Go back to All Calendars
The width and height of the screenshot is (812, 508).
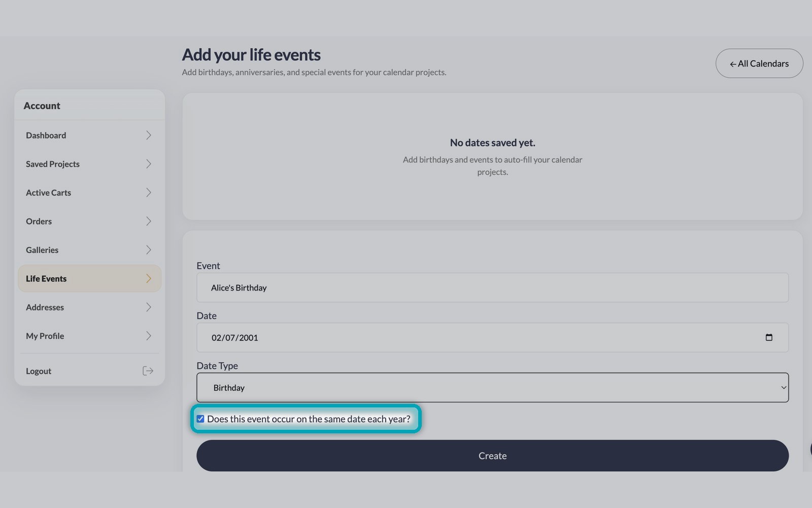759,63
